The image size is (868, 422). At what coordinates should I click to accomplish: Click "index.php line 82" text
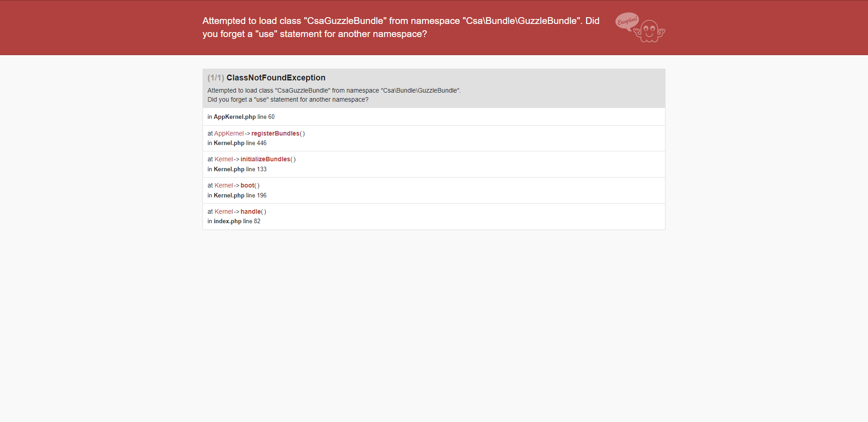coord(237,221)
